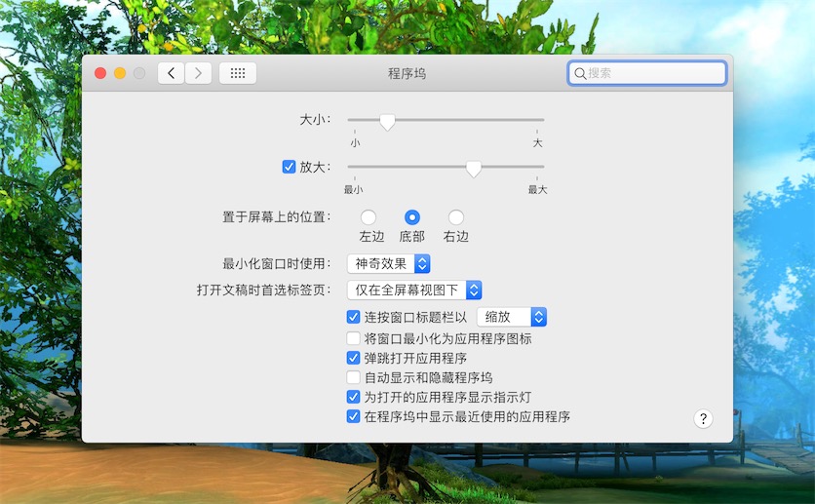Screen dimensions: 815x504
Task: Toggle 在程序坞中显示最近使用的应用程序 checkbox
Action: (x=354, y=416)
